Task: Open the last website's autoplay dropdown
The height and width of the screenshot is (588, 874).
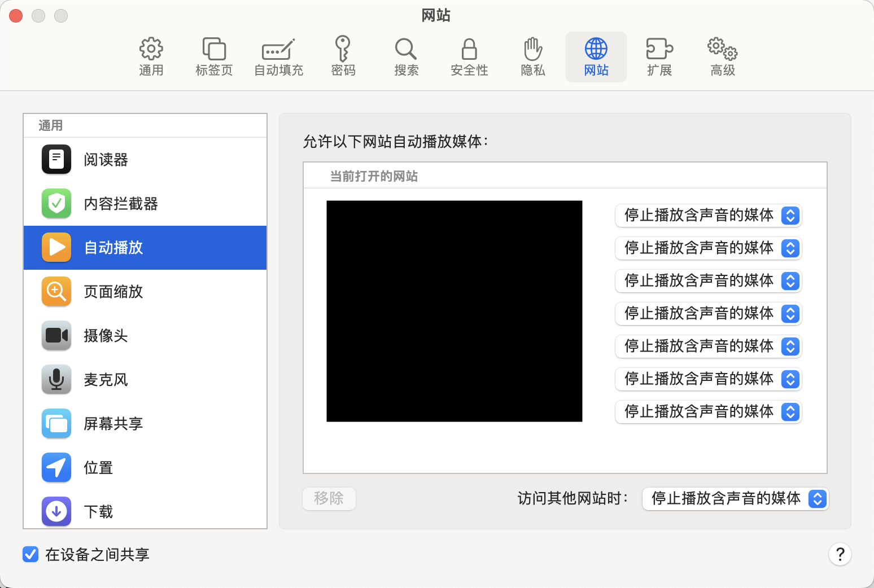Action: click(x=708, y=412)
